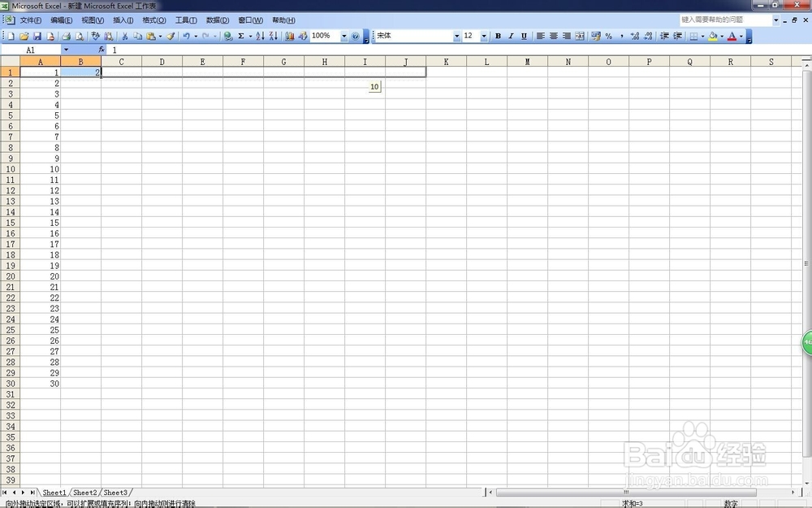
Task: Open the Font Color dropdown arrow
Action: (740, 37)
